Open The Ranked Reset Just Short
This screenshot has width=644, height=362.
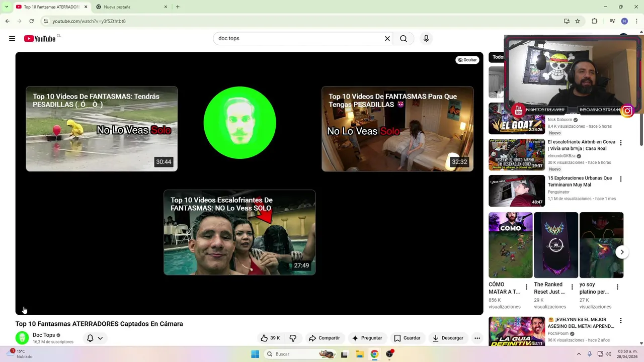(x=556, y=245)
